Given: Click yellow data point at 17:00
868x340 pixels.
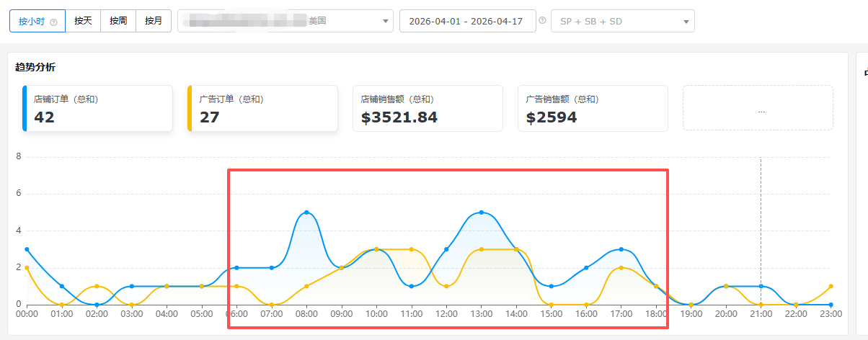Looking at the screenshot, I should (x=621, y=268).
